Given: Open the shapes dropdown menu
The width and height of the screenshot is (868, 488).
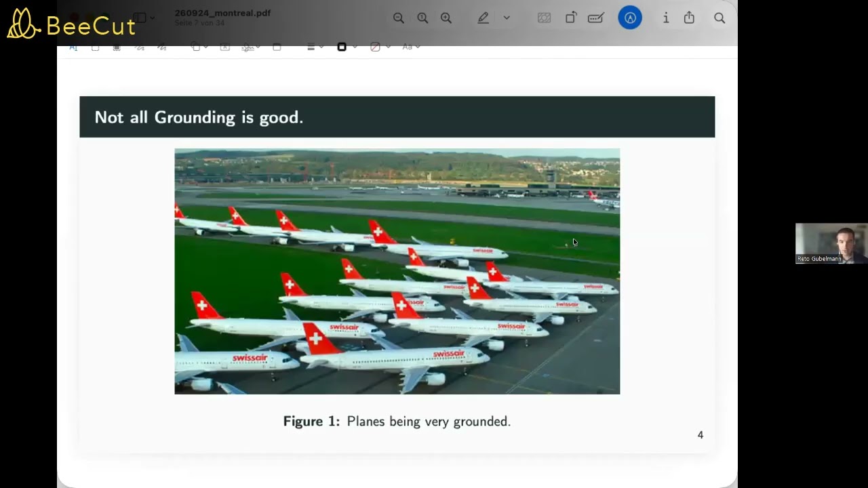Looking at the screenshot, I should [x=198, y=47].
